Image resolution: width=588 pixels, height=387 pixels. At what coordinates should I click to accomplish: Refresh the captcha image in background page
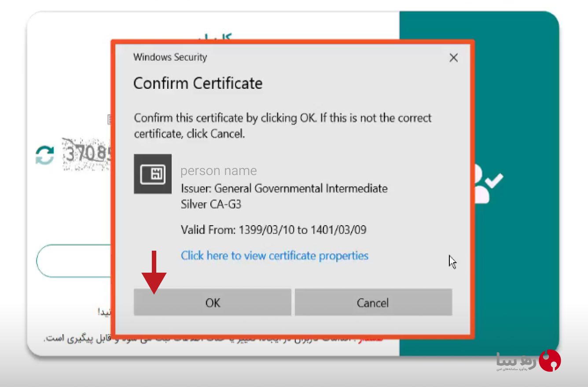45,155
